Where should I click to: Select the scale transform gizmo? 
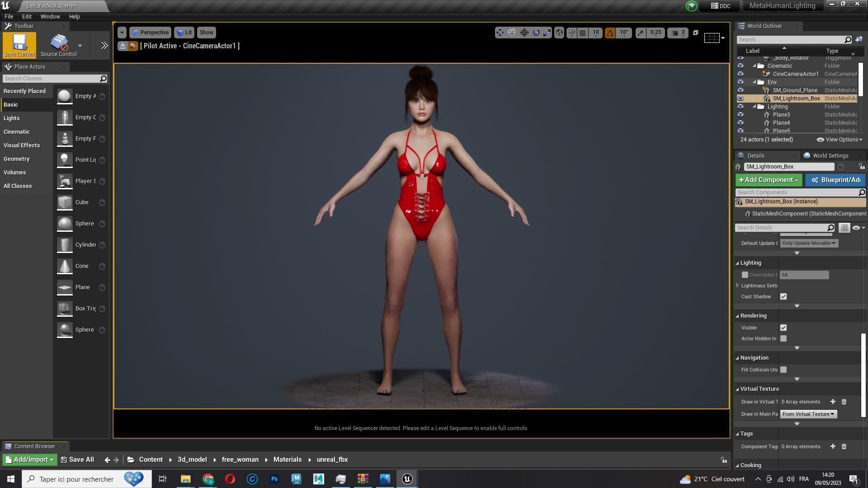coord(547,33)
